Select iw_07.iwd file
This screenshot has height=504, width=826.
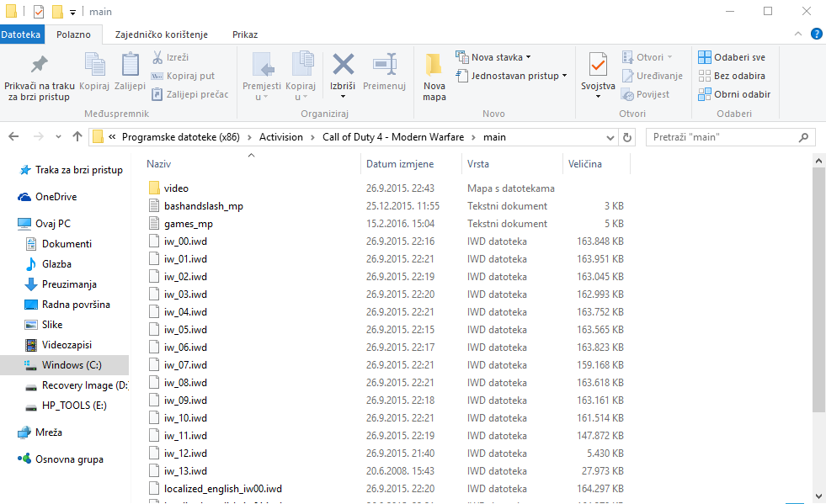point(178,365)
